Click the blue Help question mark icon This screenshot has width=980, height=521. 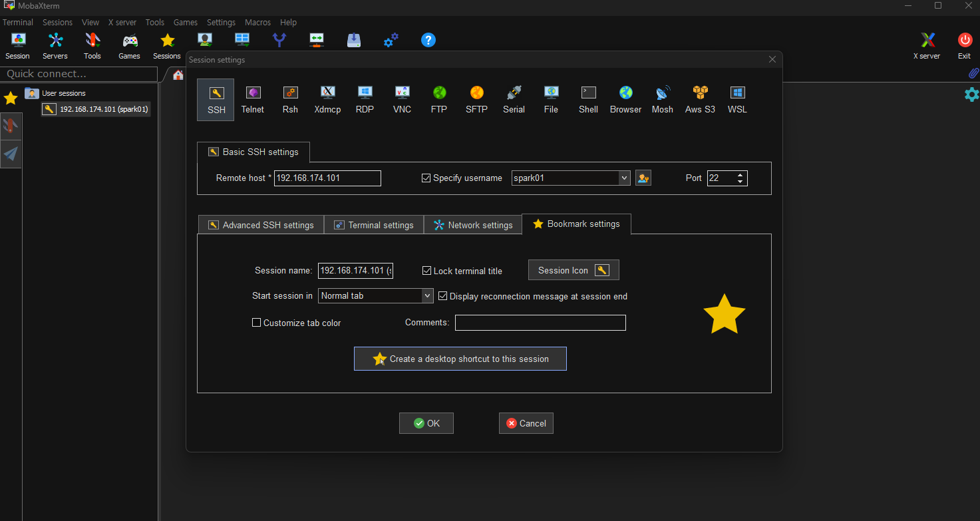click(428, 40)
